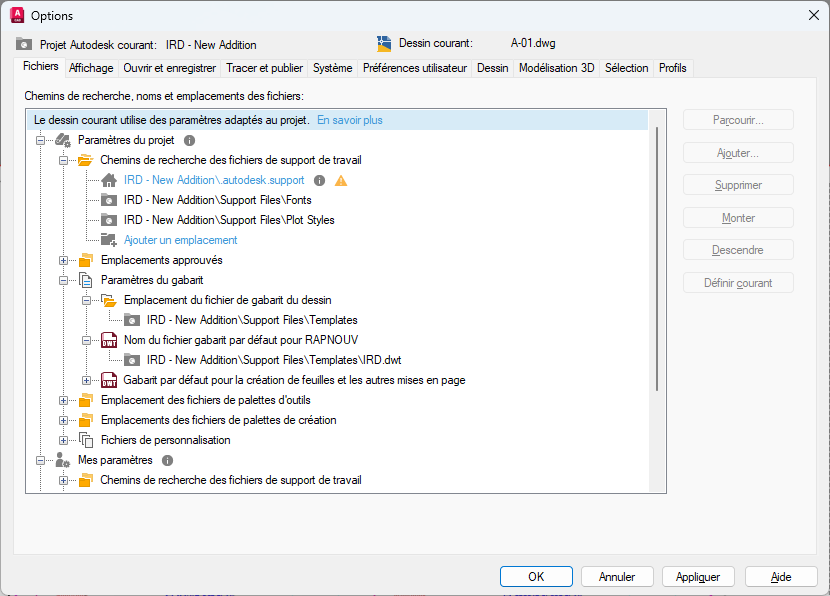
Task: Open the Modélisation 3D tab
Action: (x=556, y=68)
